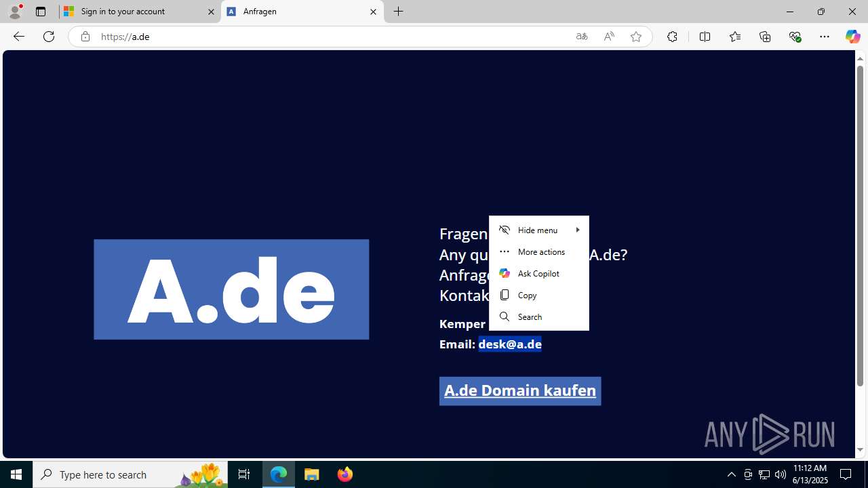This screenshot has height=488, width=868.
Task: Open the translate page icon
Action: click(582, 37)
